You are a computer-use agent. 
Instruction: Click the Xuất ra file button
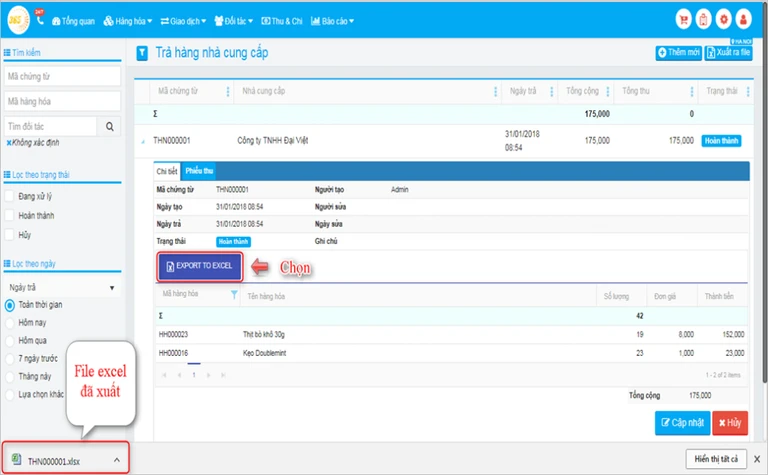728,52
